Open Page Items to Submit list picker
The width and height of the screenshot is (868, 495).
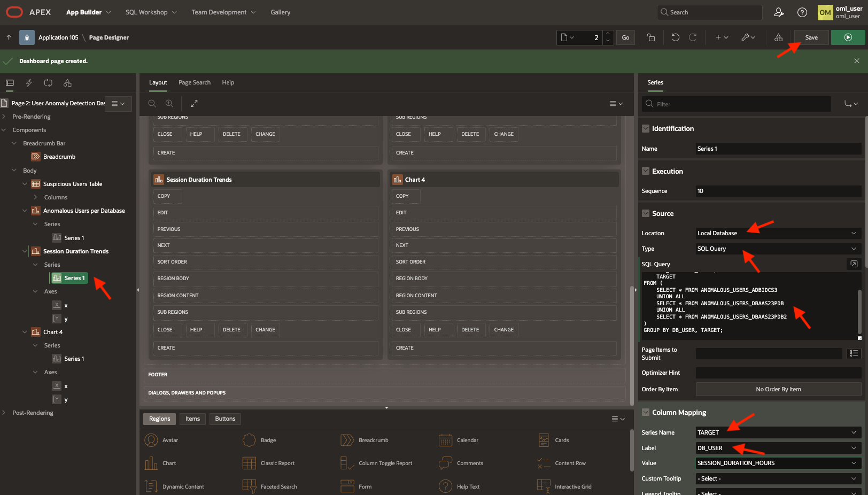pos(854,353)
